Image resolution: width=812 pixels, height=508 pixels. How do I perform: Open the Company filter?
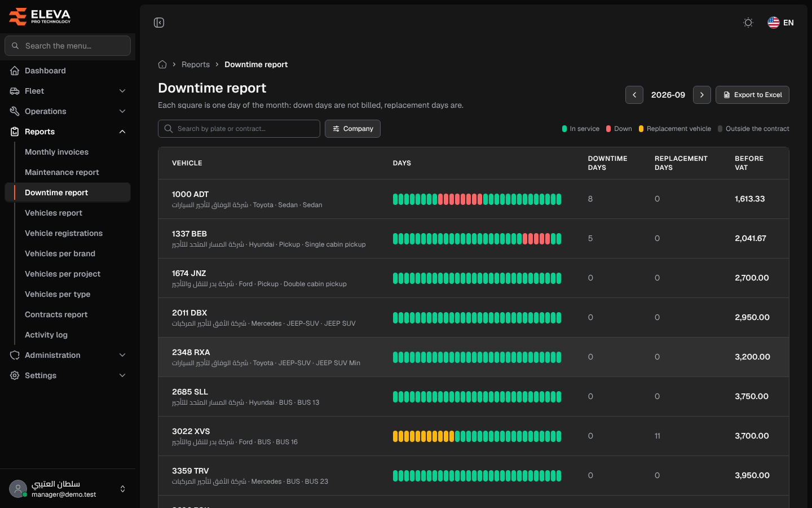pyautogui.click(x=352, y=129)
